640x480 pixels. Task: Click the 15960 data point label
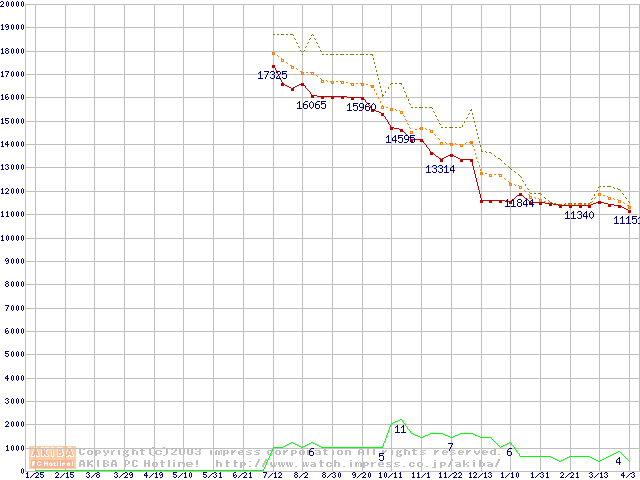click(361, 107)
